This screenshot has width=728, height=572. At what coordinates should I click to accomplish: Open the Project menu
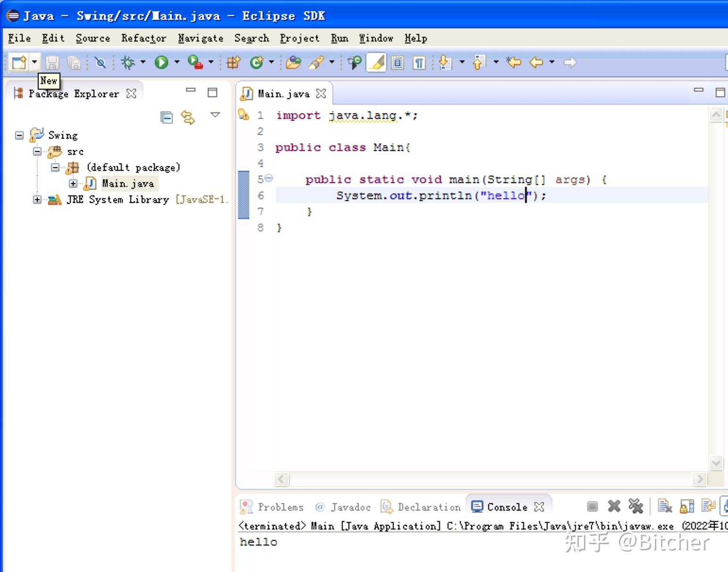(300, 38)
